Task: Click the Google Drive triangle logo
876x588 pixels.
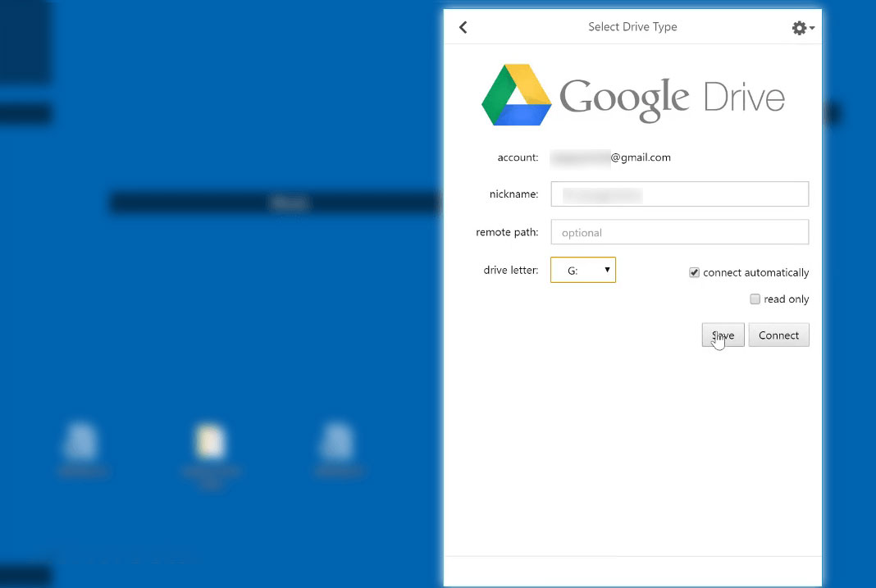Action: pos(516,94)
